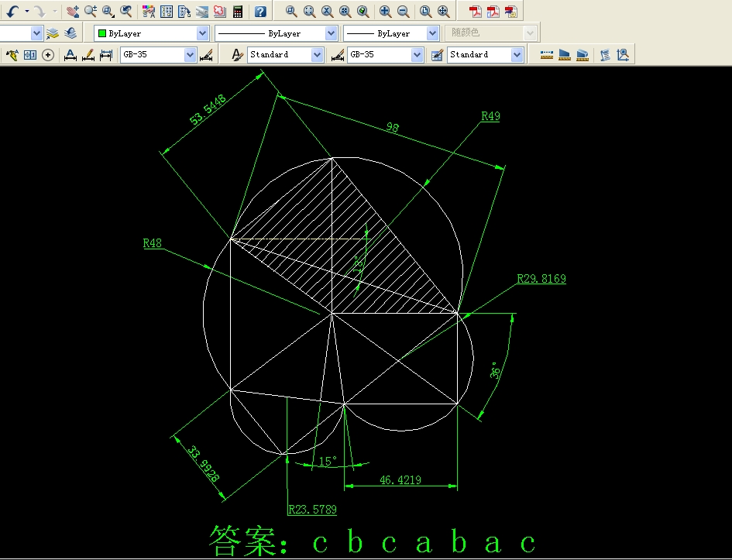Open the layer name dropdown arrow
732x560 pixels.
tap(36, 33)
